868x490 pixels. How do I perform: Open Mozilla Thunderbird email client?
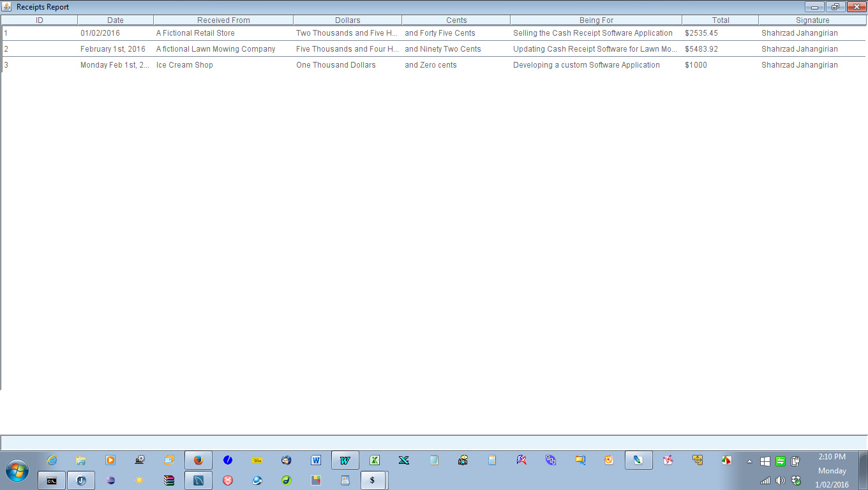click(x=287, y=460)
